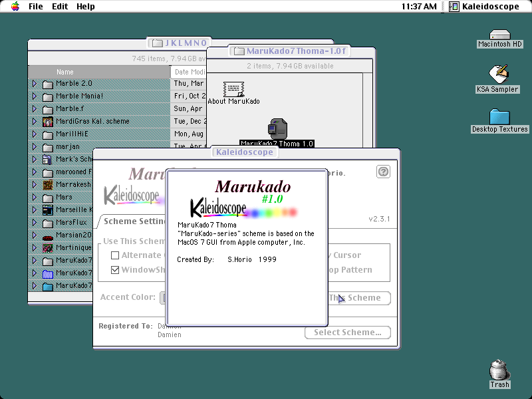Click the Marrakesh scheme file icon
Screen dimensions: 532x399
pos(48,185)
